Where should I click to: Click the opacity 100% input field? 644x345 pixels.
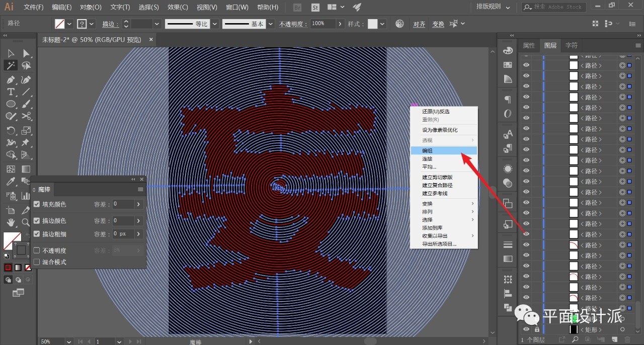(323, 24)
